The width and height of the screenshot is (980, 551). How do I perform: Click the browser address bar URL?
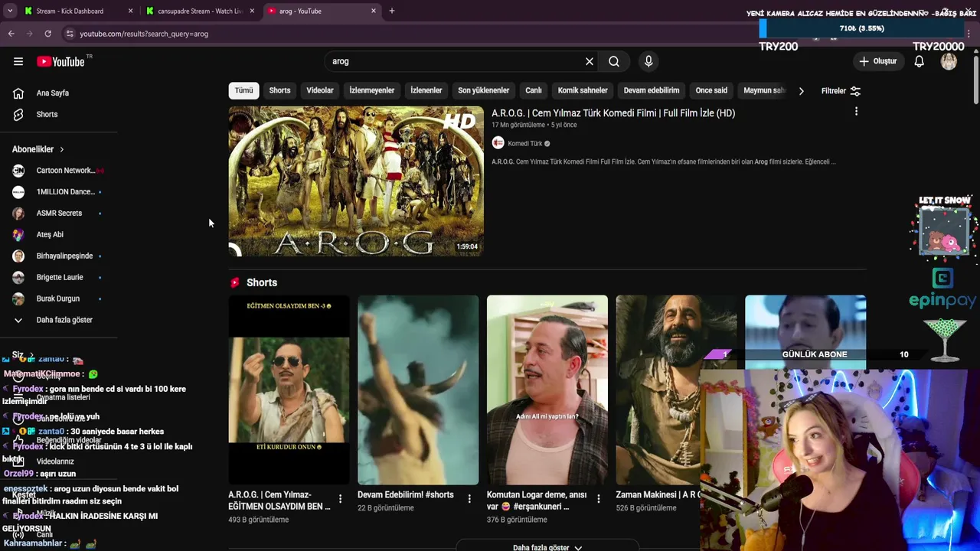tap(144, 34)
